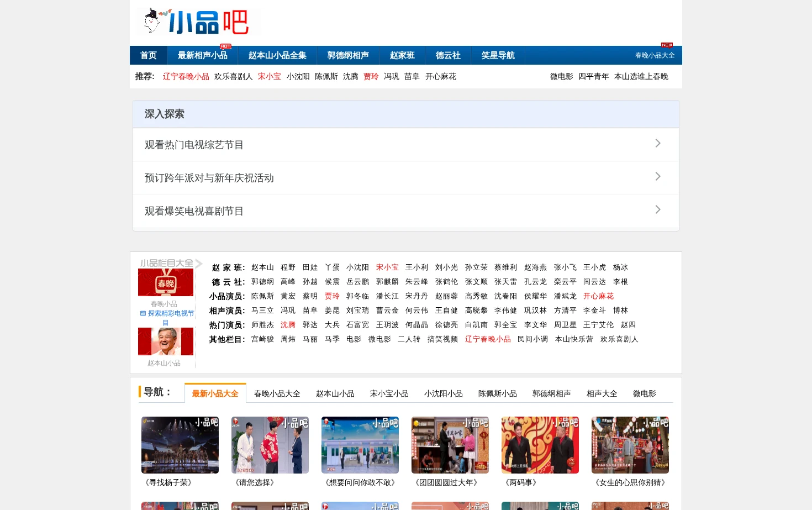This screenshot has height=510, width=812.
Task: Click the title link 《两码事》
Action: pos(521,483)
